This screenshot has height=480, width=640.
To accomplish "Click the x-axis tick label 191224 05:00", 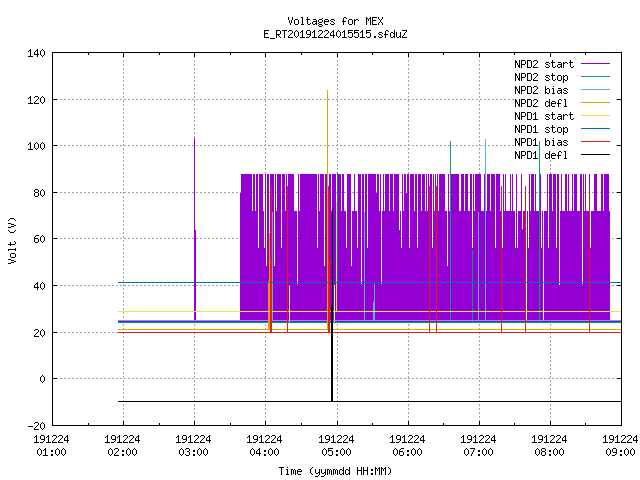I will [336, 446].
